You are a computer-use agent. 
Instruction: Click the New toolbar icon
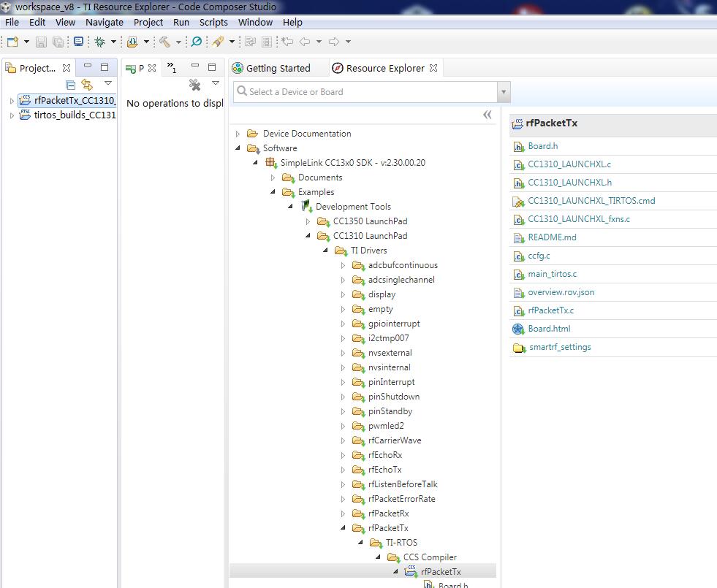[x=13, y=42]
